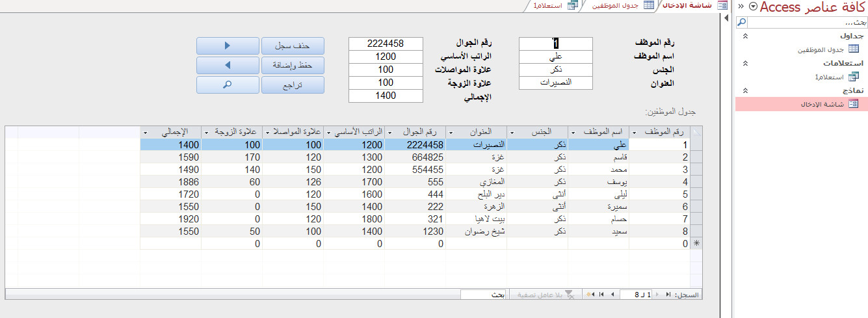Open the علاوة الزوجة column filter dropdown

[207, 132]
